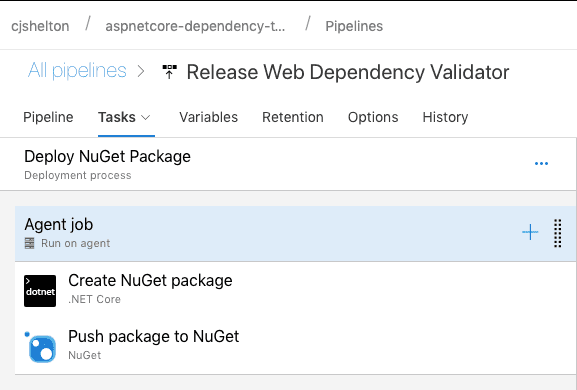Select the Create NuGet package task
The height and width of the screenshot is (390, 577).
pyautogui.click(x=295, y=290)
